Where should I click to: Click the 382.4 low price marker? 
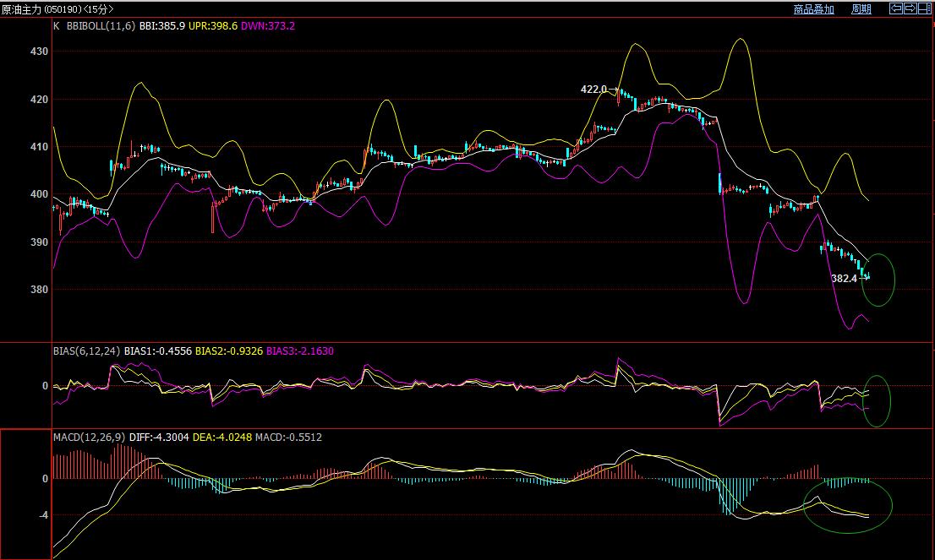point(844,278)
